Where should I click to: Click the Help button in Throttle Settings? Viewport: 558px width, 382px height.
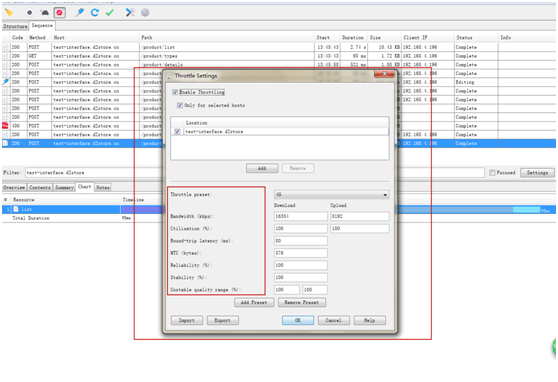[369, 320]
